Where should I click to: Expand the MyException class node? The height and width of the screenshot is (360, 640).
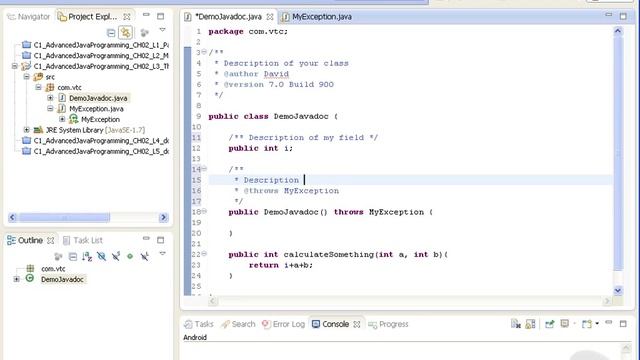(62, 119)
